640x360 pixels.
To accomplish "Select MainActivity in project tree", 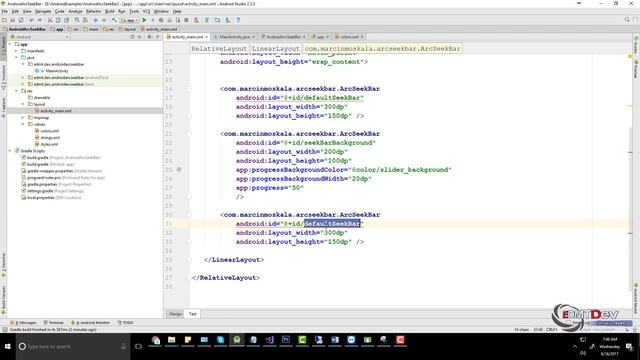I will tap(57, 71).
